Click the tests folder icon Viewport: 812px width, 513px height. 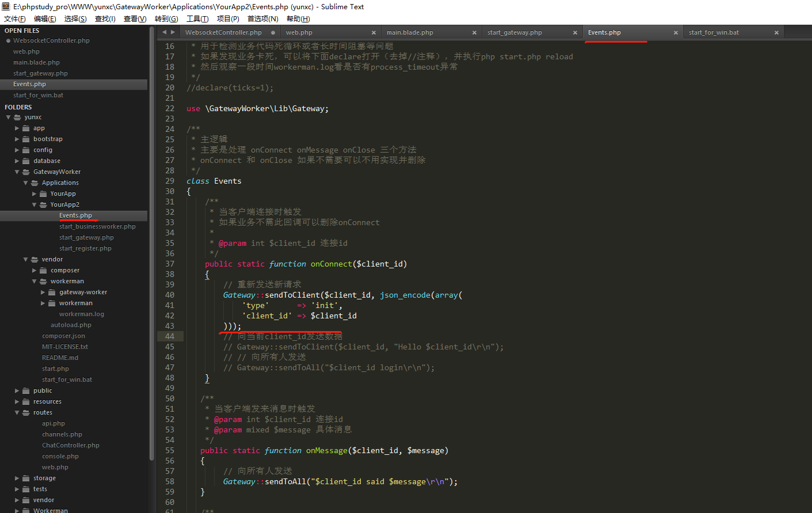[26, 489]
